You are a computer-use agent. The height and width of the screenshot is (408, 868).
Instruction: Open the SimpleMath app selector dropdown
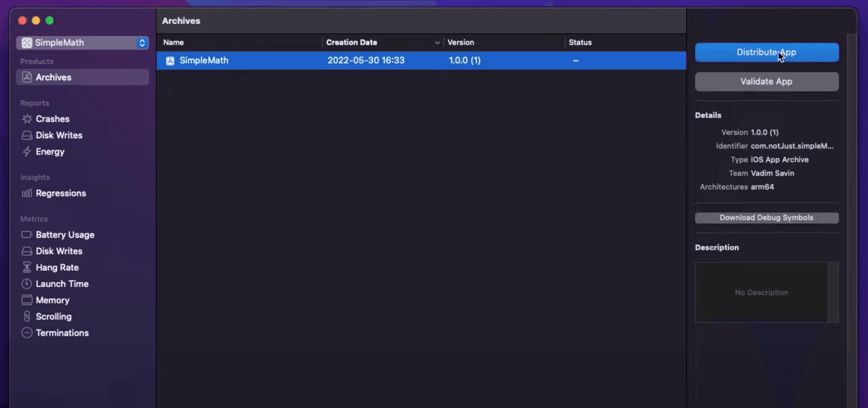pos(83,43)
